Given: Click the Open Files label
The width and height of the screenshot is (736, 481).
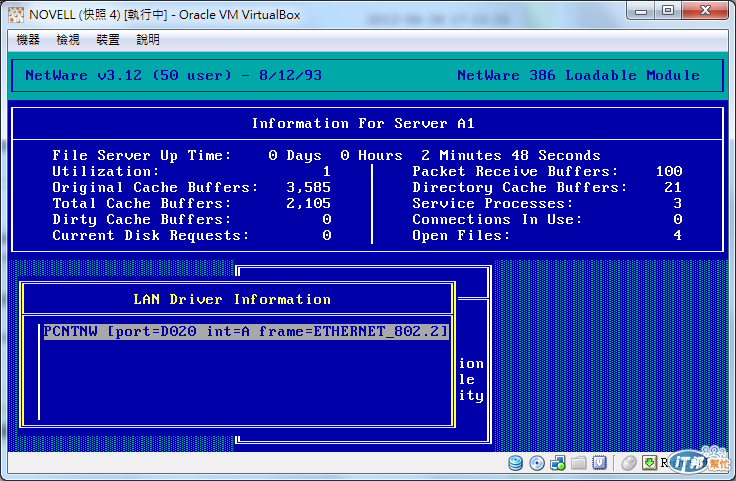Looking at the screenshot, I should pyautogui.click(x=461, y=235).
